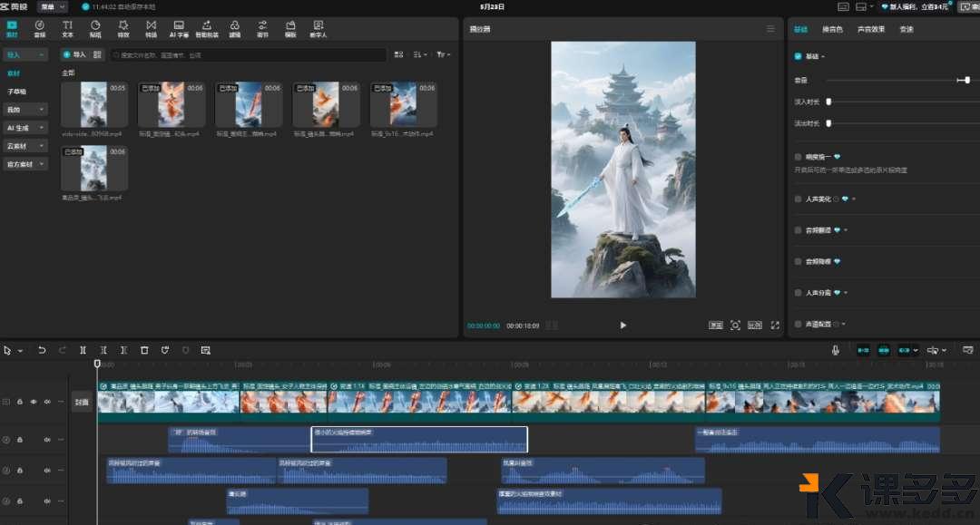Click the media search input field
Screen dimensions: 980x525
tap(249, 55)
